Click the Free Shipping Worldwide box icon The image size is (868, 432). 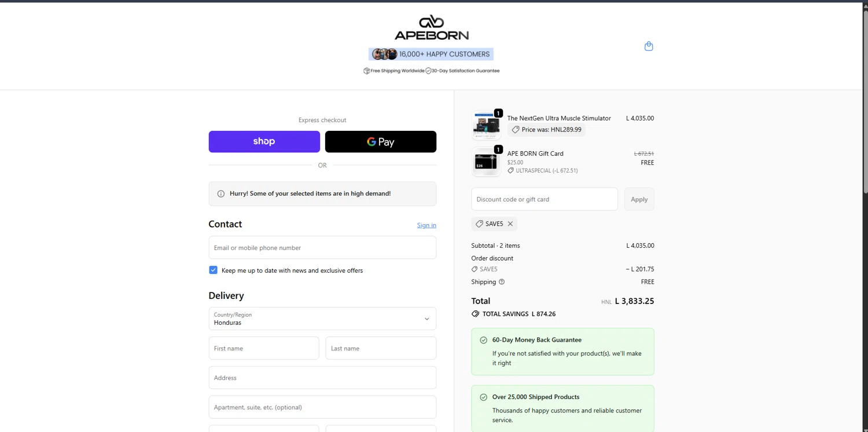[366, 71]
